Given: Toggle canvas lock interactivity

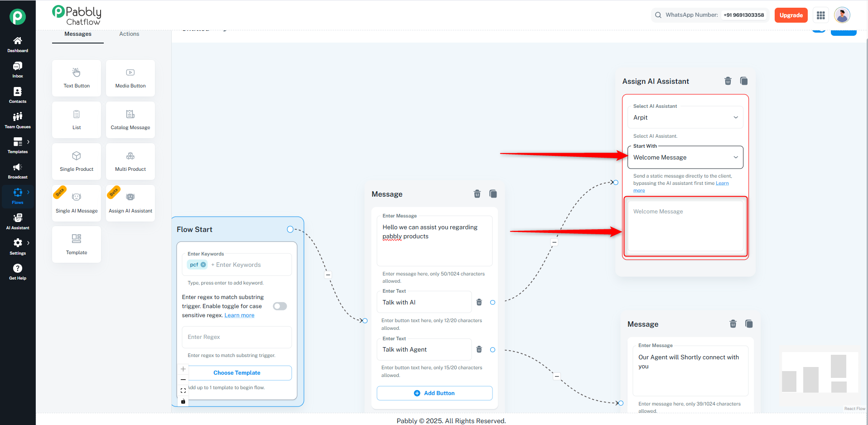Looking at the screenshot, I should 183,401.
